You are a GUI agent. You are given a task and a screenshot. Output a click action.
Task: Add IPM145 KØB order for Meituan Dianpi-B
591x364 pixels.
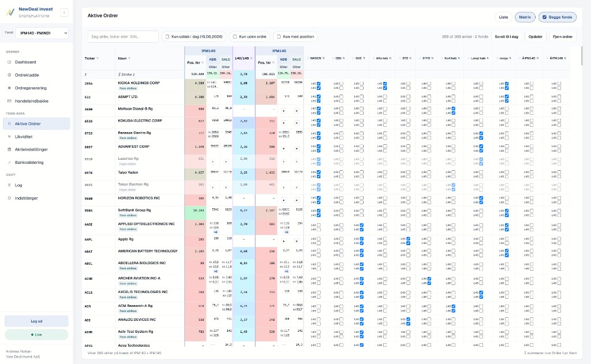pyautogui.click(x=283, y=111)
